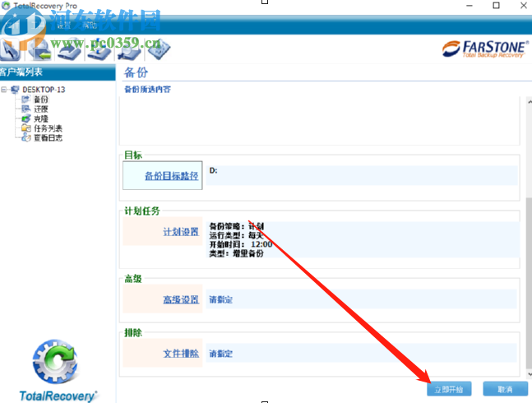Image resolution: width=532 pixels, height=403 pixels.
Task: Open 查看日志 in the client tree
Action: (49, 137)
